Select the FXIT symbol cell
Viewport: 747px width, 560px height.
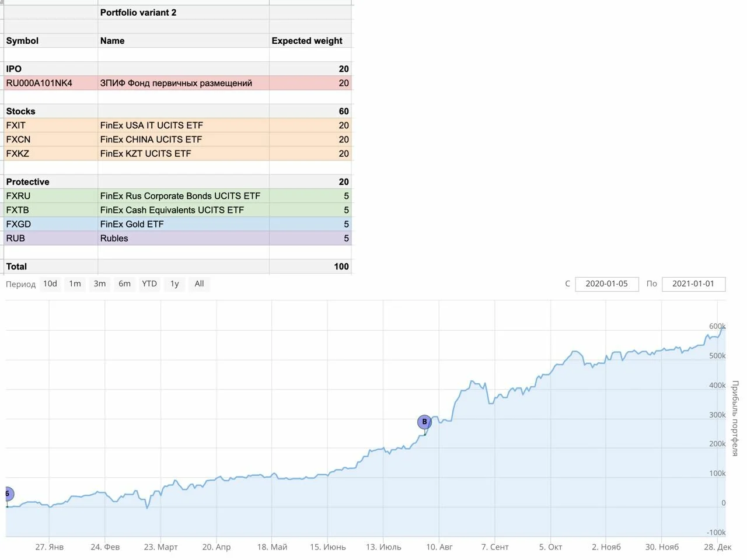pyautogui.click(x=51, y=125)
